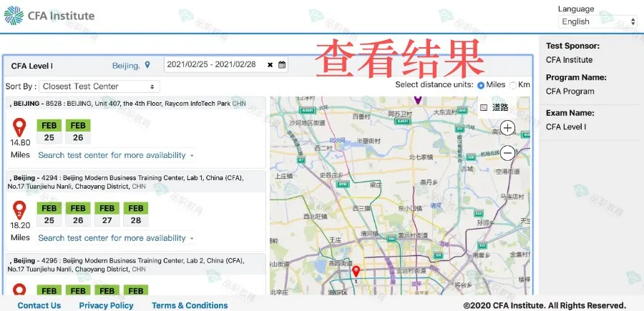Screen dimensions: 644x311
Task: Click the 4295 Beijing Modern Business Lab 2 address
Action: 127,265
